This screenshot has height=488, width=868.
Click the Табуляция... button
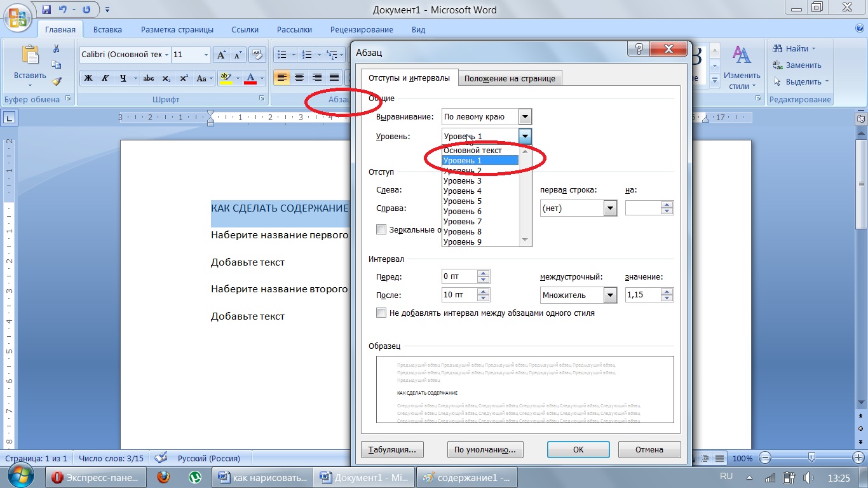(x=392, y=449)
